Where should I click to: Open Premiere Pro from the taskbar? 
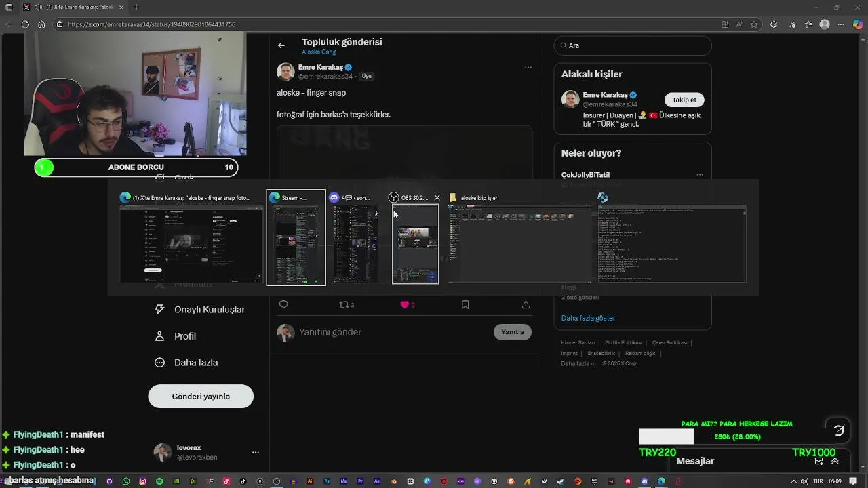pos(360,481)
